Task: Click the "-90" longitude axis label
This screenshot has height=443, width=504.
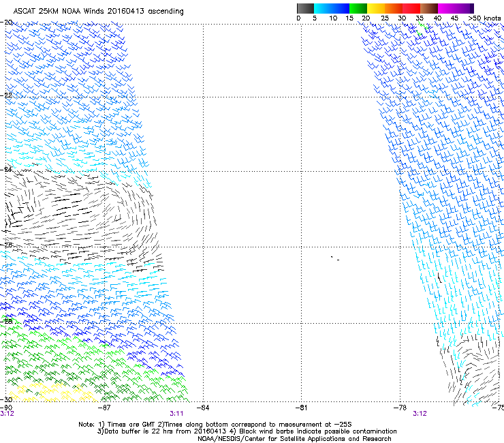Action: pos(6,408)
